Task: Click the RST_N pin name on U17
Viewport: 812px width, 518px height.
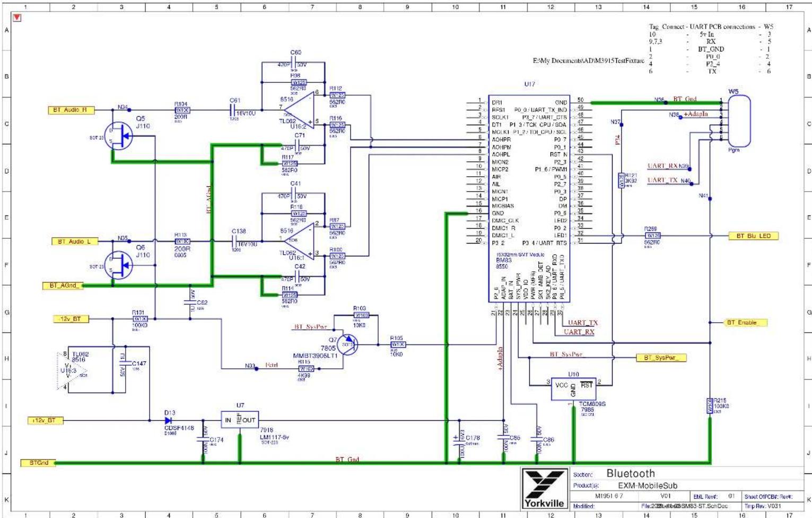Action: pos(558,154)
